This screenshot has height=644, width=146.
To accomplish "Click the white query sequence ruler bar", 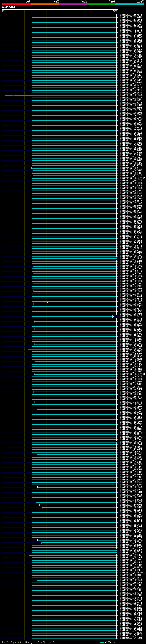I will coord(60,10).
